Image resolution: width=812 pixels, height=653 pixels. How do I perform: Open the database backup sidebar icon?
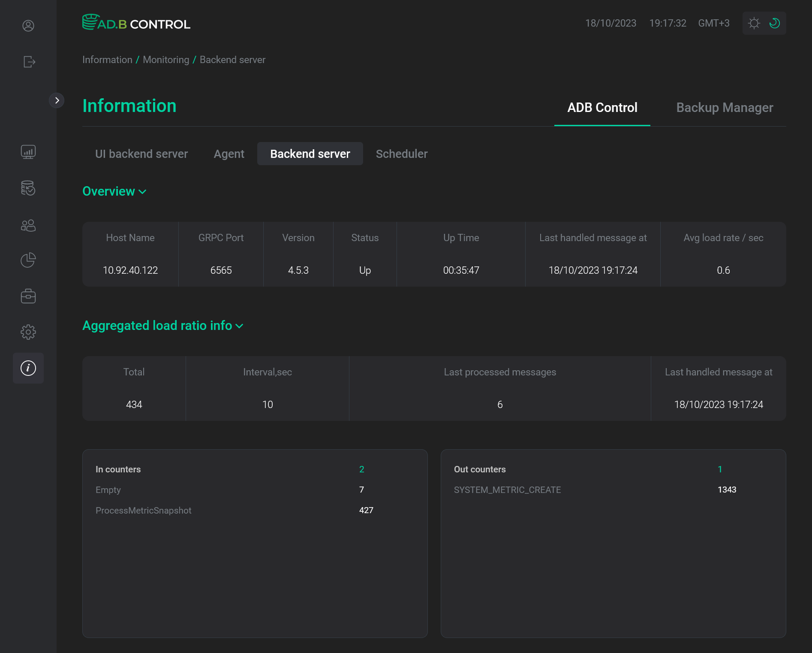[28, 188]
